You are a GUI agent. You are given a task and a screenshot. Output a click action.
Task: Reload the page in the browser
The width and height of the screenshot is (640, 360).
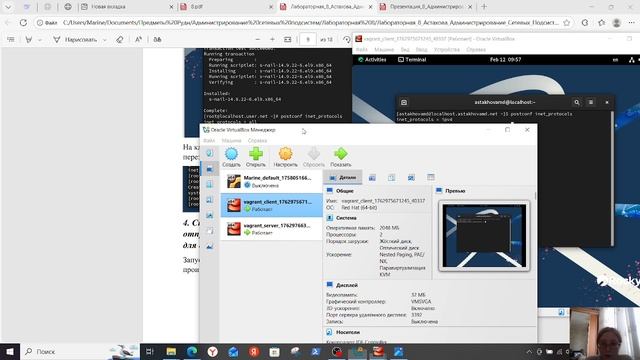(23, 23)
